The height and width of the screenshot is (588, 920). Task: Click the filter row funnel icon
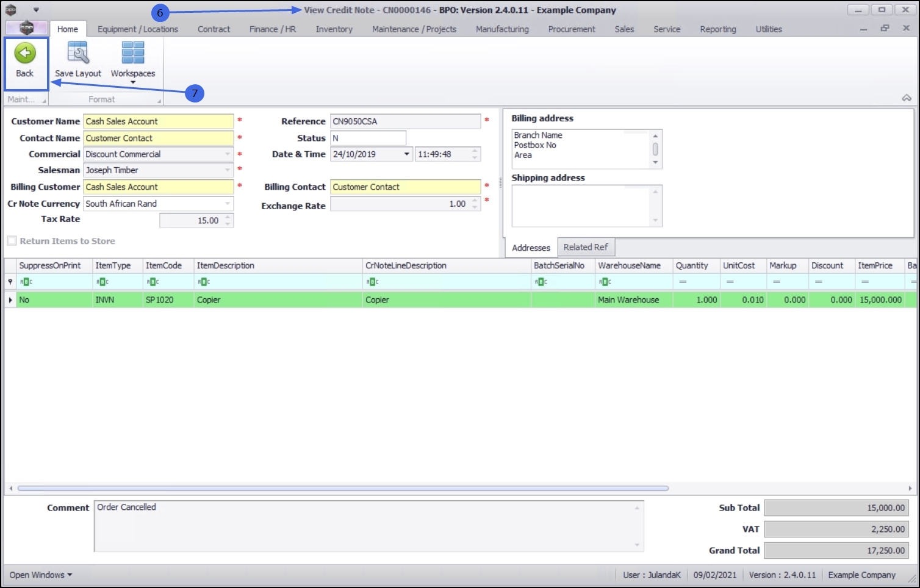[x=10, y=282]
